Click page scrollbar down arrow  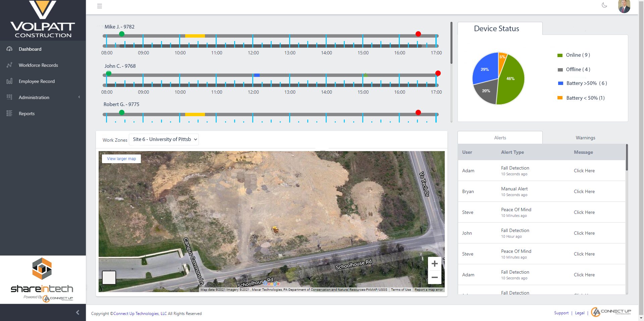click(641, 318)
